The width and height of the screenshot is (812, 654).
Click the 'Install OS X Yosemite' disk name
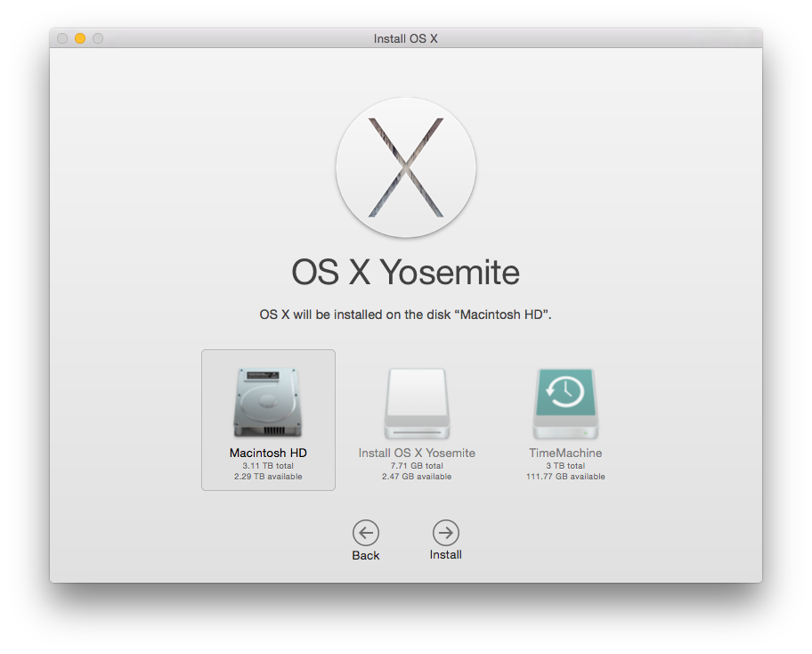(417, 453)
